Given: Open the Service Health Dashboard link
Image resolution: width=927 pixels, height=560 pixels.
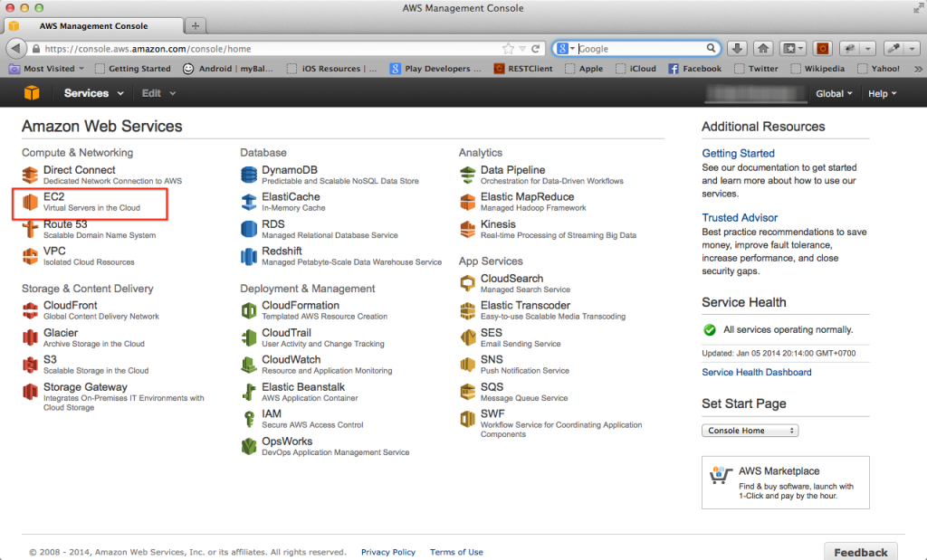Looking at the screenshot, I should pyautogui.click(x=757, y=372).
